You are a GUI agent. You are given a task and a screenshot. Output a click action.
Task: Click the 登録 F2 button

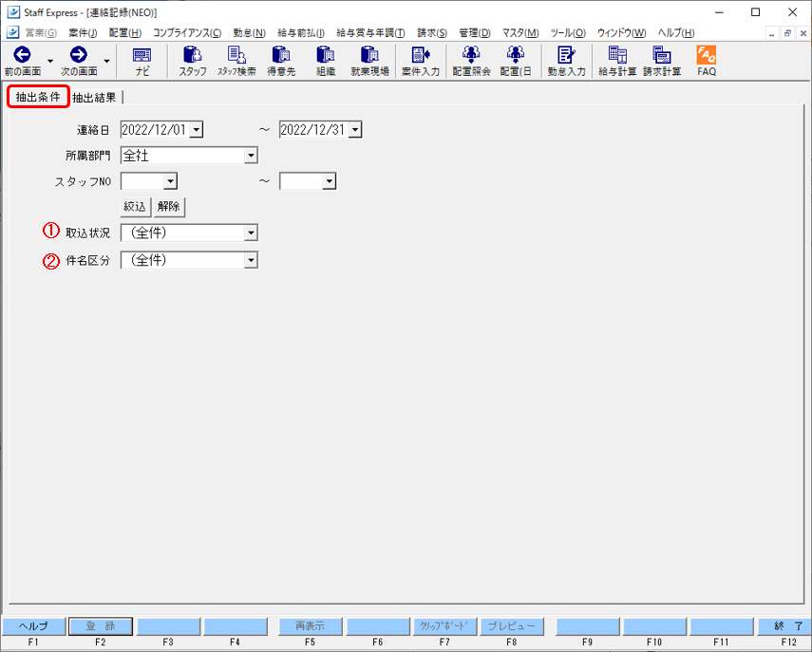pos(101,626)
